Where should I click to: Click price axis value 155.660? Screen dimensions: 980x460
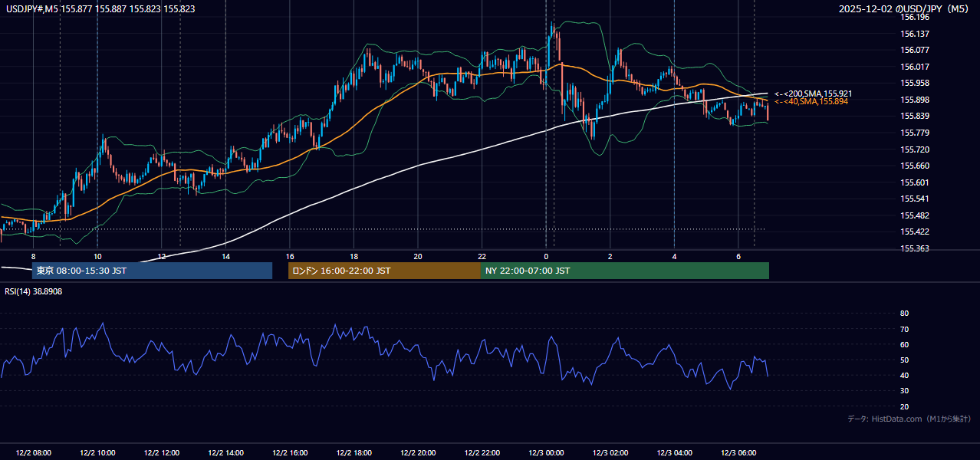[x=915, y=166]
